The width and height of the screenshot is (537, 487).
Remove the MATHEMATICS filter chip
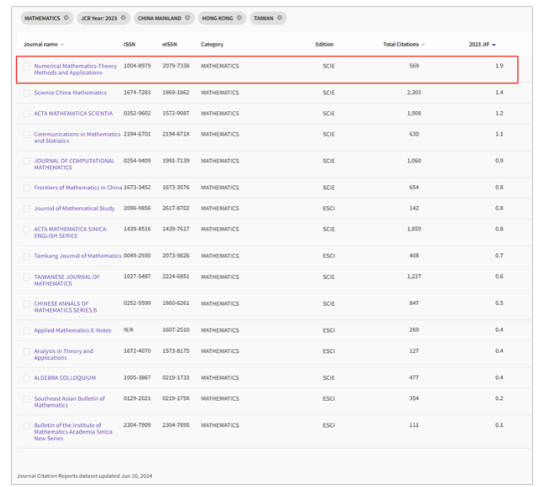tap(66, 18)
